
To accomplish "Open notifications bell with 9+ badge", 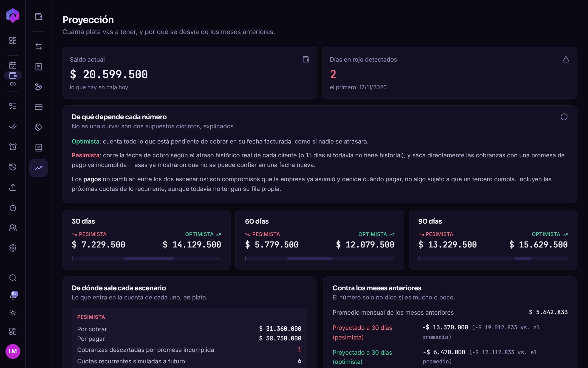I will [x=13, y=296].
